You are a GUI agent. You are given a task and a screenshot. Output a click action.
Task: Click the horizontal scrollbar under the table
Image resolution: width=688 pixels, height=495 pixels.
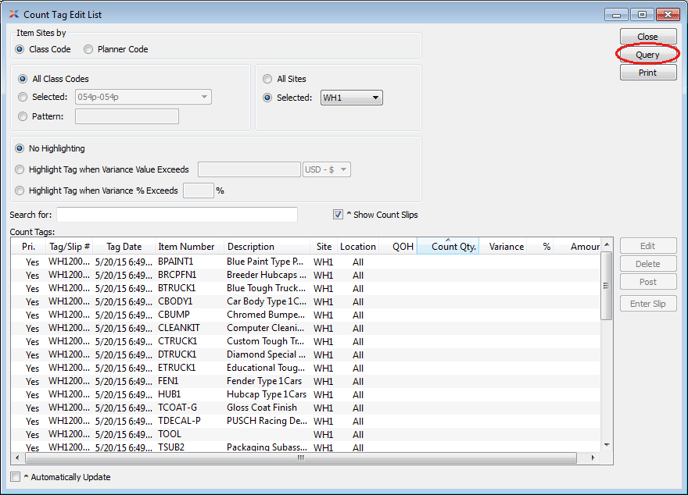click(300, 458)
